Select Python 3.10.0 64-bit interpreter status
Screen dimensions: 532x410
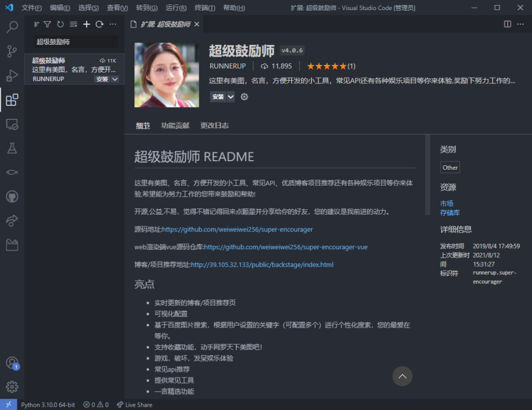coord(48,404)
